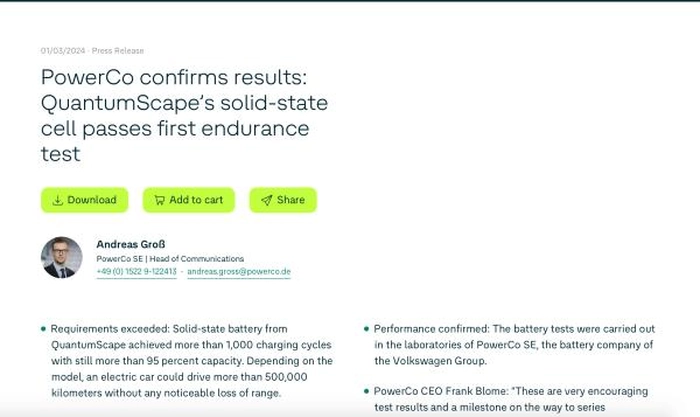
Task: Open Andreas Groß's profile photo
Action: [61, 257]
